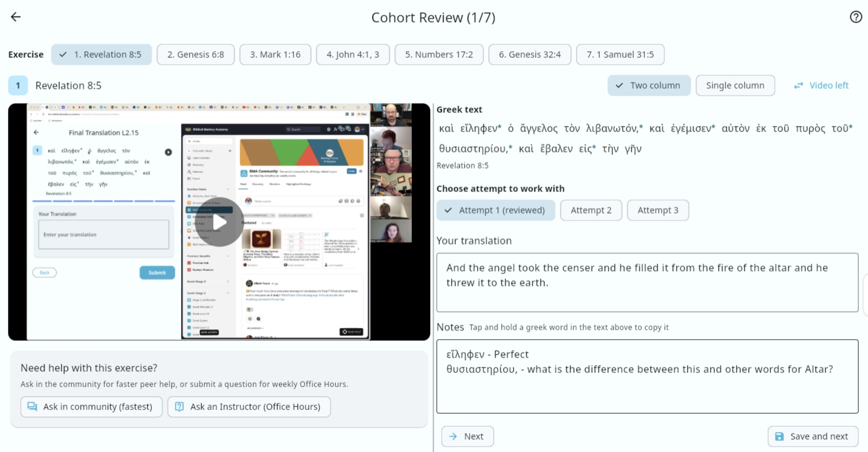Click the question icon in Ask an Instructor
Screen dimensions: 868x452
click(180, 406)
